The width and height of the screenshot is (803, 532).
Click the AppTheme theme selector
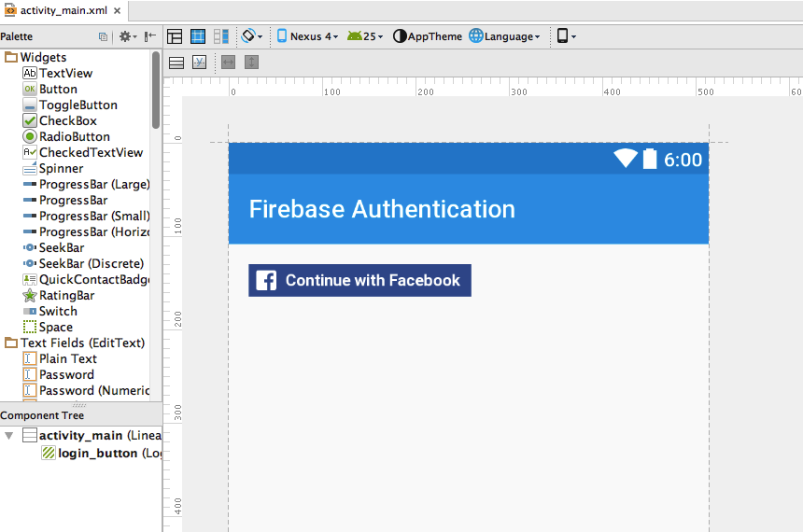427,36
